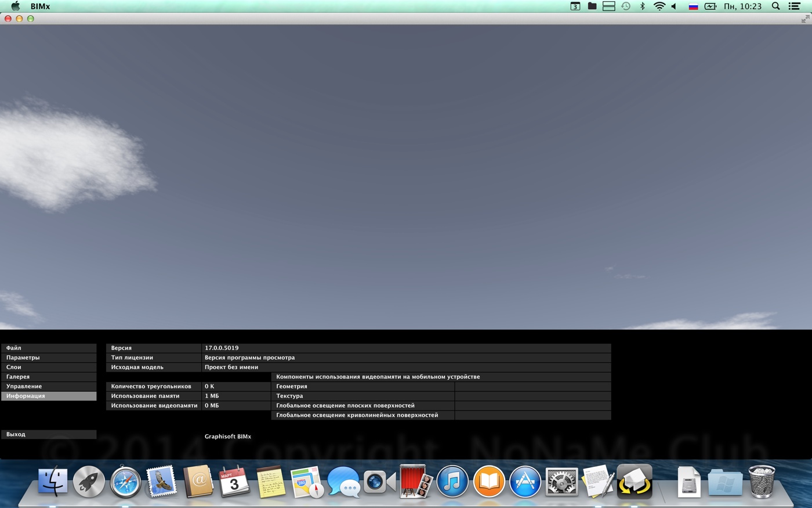The width and height of the screenshot is (812, 508).
Task: Open Photo Booth in Dock
Action: coord(416,482)
